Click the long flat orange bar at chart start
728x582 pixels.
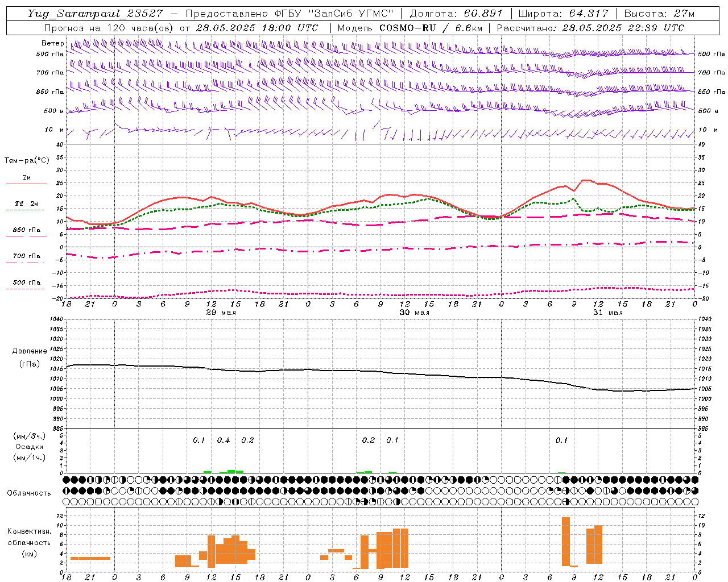(90, 558)
